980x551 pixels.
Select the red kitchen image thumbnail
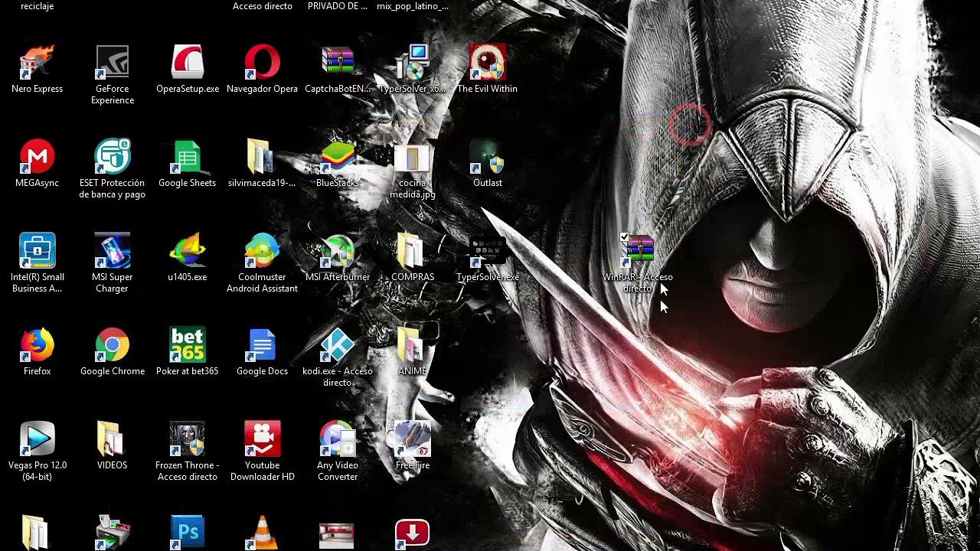click(337, 536)
